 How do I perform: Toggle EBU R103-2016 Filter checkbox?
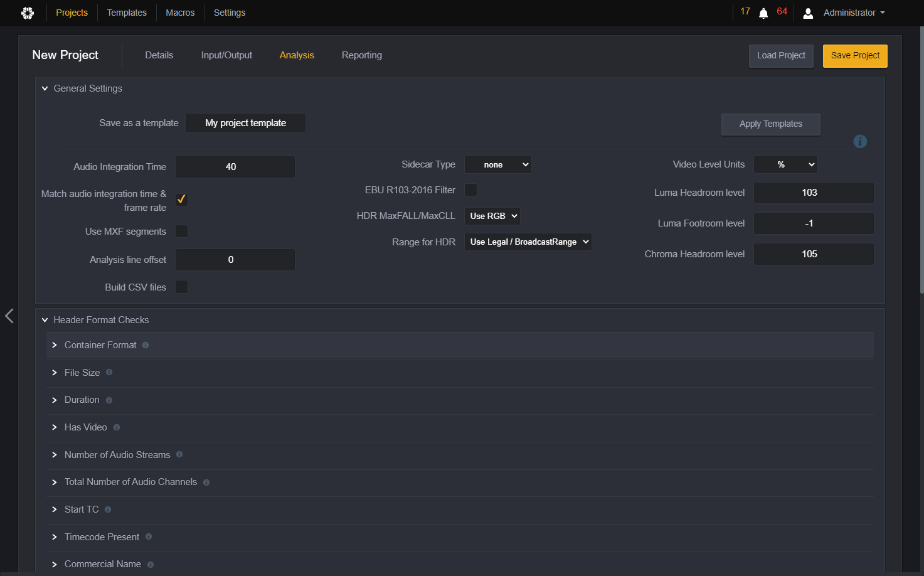[470, 189]
